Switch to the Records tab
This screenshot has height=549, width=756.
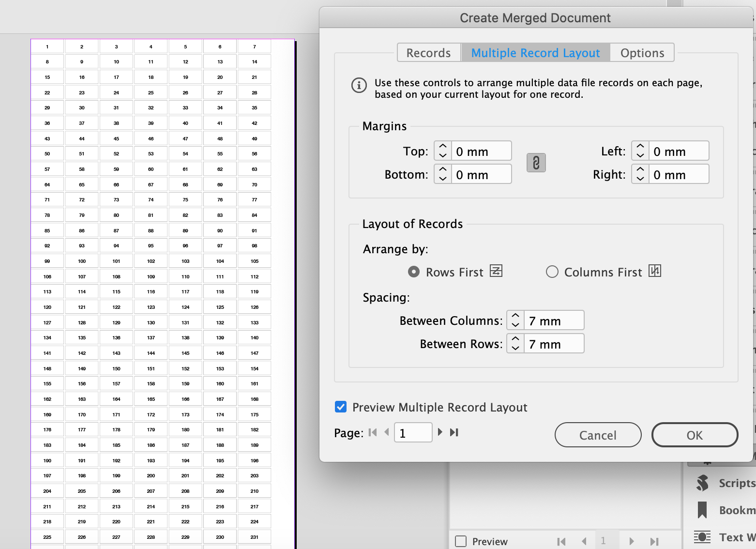click(429, 53)
